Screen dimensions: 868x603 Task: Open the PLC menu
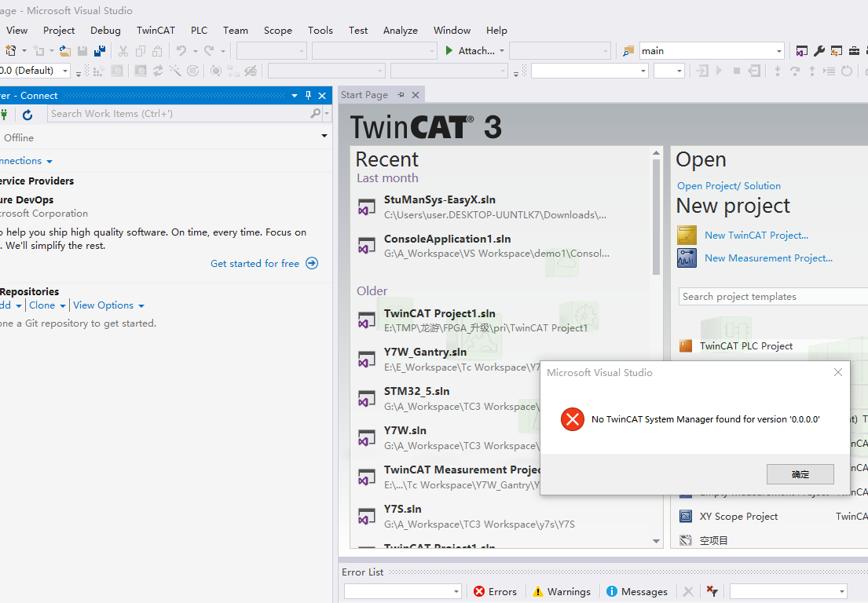tap(200, 31)
